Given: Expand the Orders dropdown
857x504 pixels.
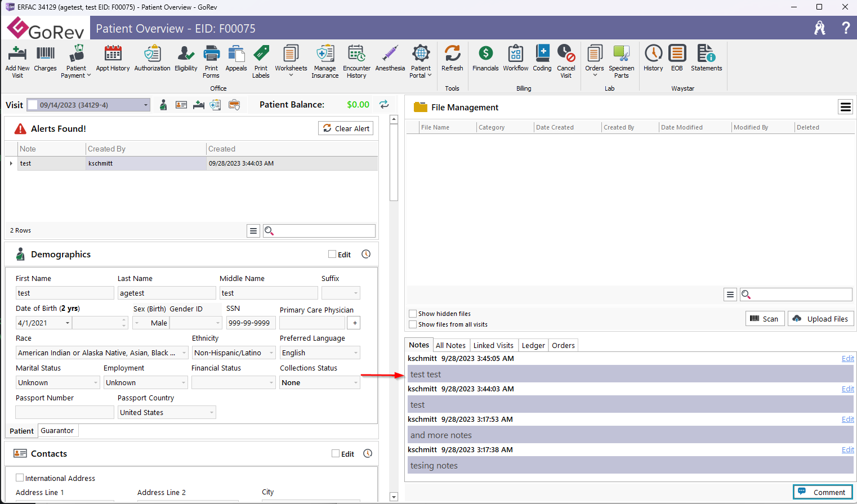Looking at the screenshot, I should pyautogui.click(x=595, y=75).
